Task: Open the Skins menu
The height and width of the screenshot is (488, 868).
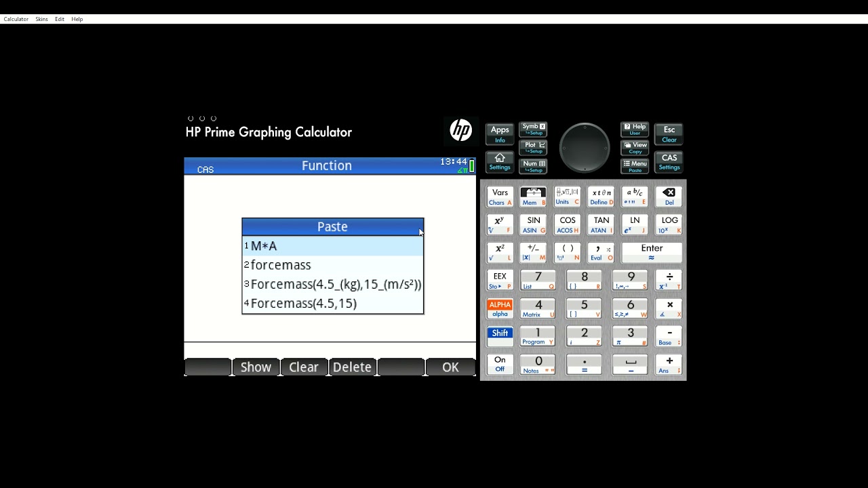Action: [x=41, y=19]
